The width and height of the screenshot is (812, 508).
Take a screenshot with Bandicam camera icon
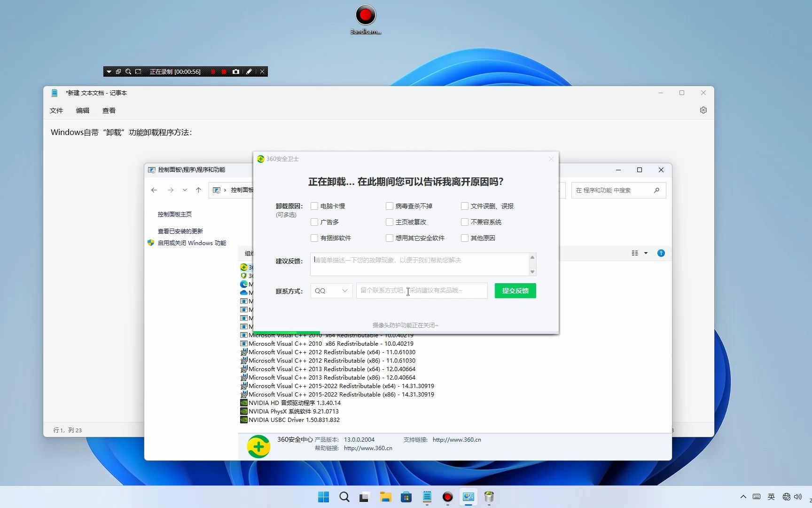tap(236, 72)
